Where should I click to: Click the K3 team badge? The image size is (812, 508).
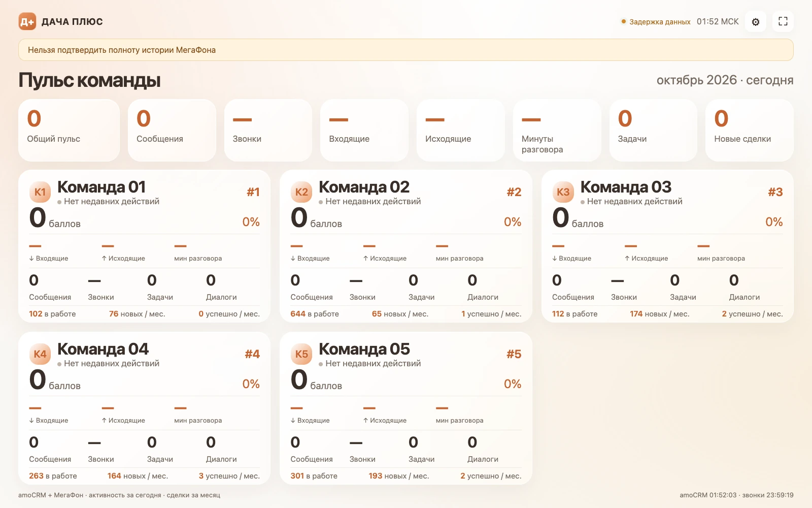(x=563, y=192)
